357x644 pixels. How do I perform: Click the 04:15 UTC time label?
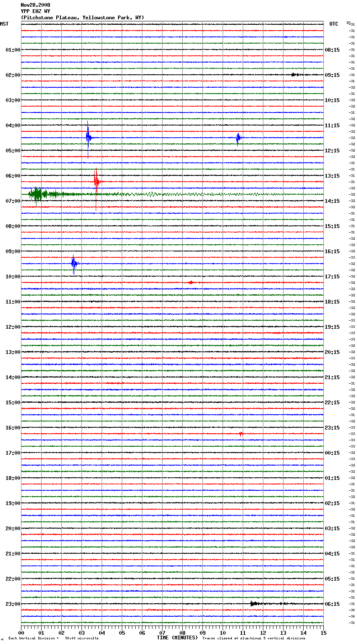pos(332,554)
